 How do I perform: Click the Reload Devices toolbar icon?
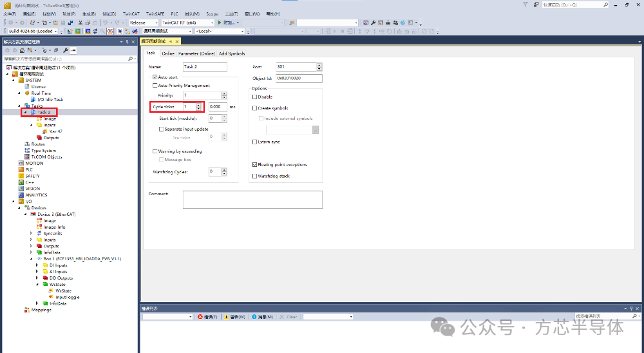point(95,31)
